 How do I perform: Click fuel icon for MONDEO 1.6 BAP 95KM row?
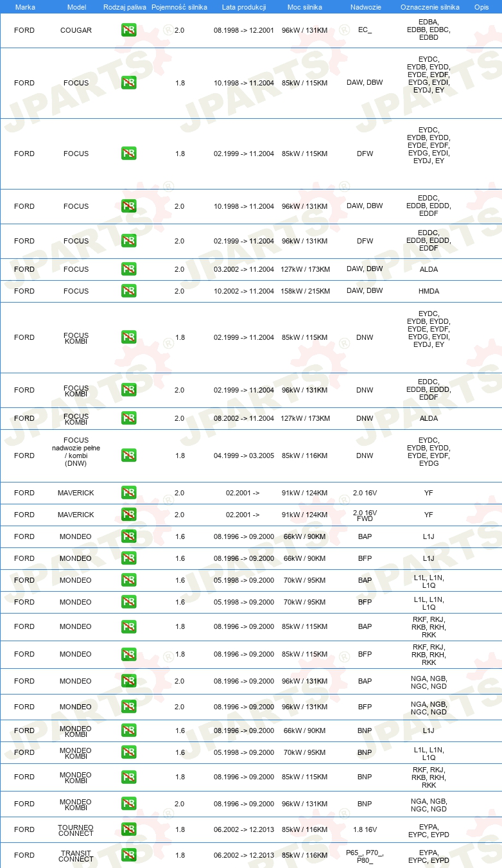(129, 580)
